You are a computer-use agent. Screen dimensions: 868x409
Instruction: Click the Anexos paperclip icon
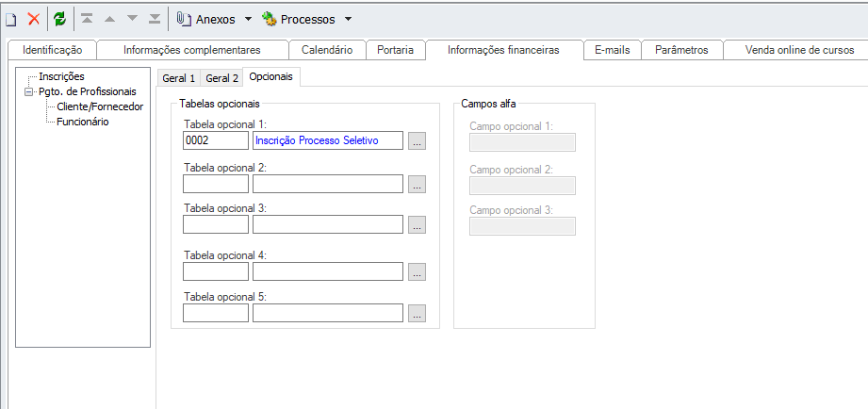pos(184,19)
